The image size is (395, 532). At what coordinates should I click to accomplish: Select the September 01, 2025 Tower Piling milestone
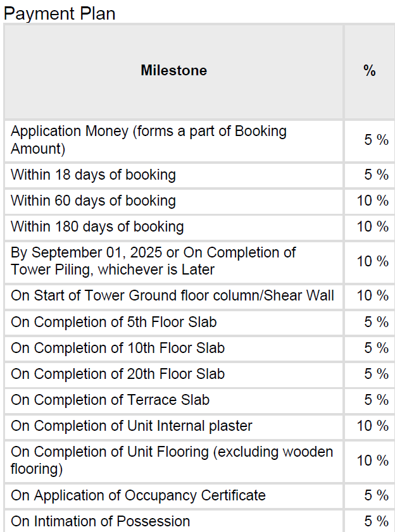tap(153, 261)
